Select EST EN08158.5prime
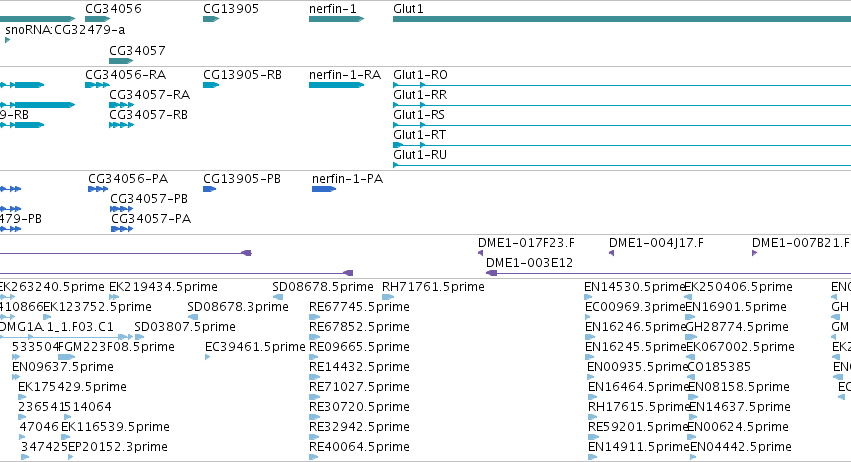Image resolution: width=851 pixels, height=462 pixels. pos(739,387)
